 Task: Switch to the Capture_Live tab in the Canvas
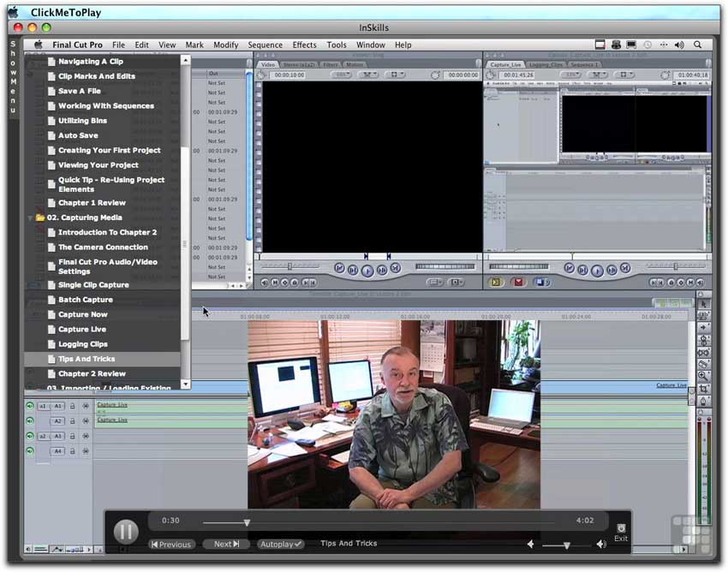click(x=505, y=64)
